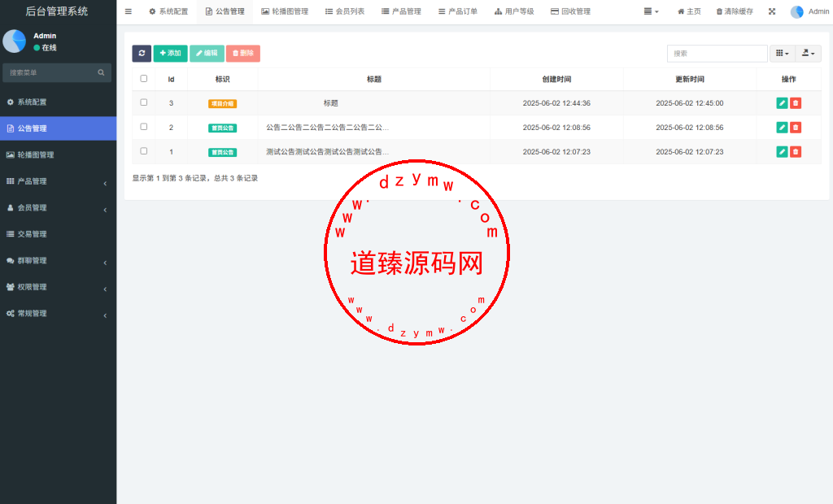Viewport: 833px width, 504px height.
Task: Open 公告管理 in the sidebar
Action: [58, 128]
